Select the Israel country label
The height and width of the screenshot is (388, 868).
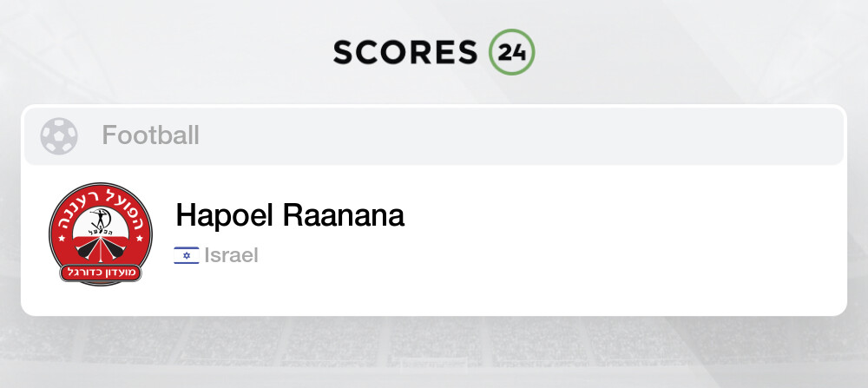[x=231, y=255]
